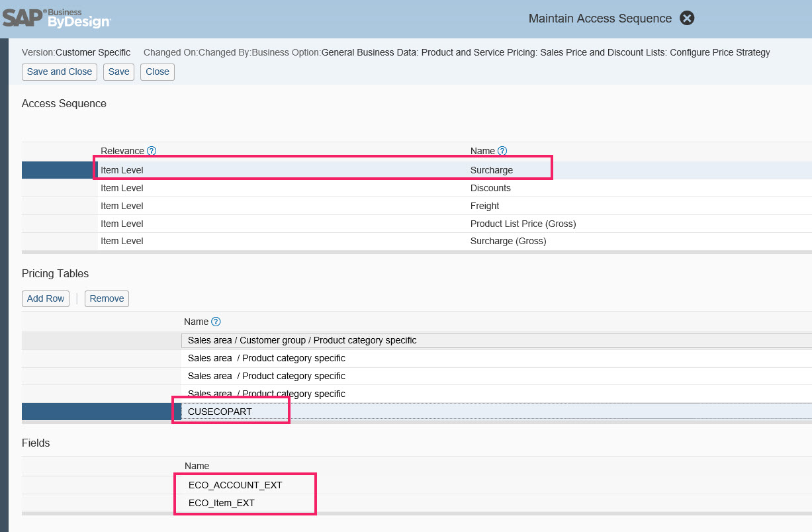Remove selected pricing table row
Viewport: 812px width, 532px height.
point(107,298)
